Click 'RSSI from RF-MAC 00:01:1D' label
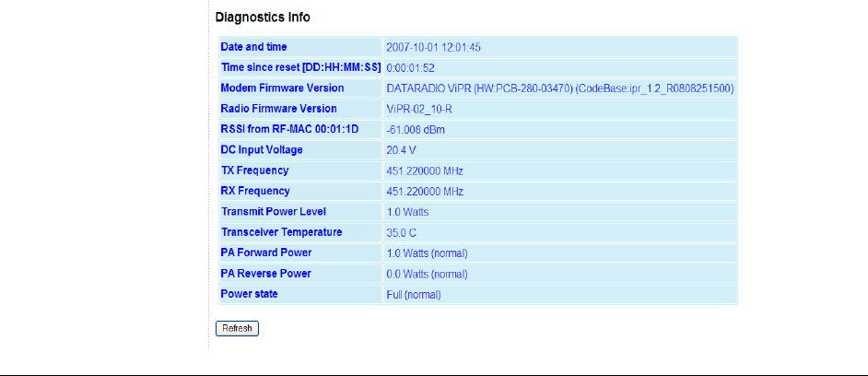Screen dimensions: 868x376 (x=289, y=129)
